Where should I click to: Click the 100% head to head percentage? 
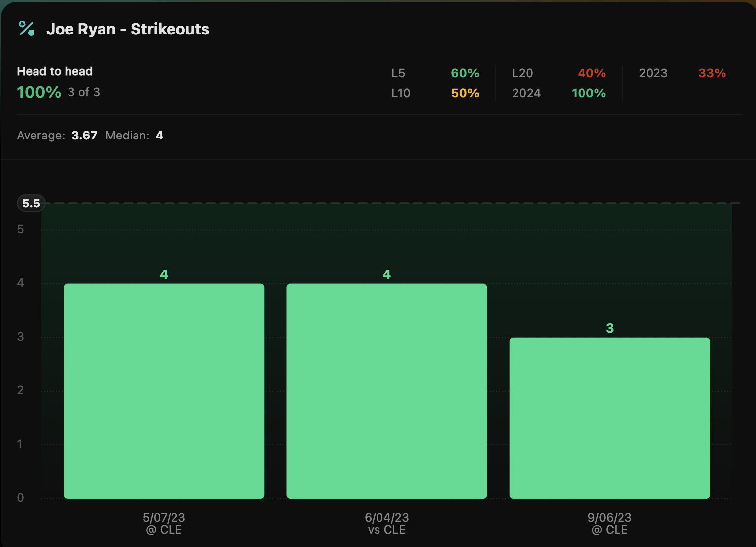39,92
